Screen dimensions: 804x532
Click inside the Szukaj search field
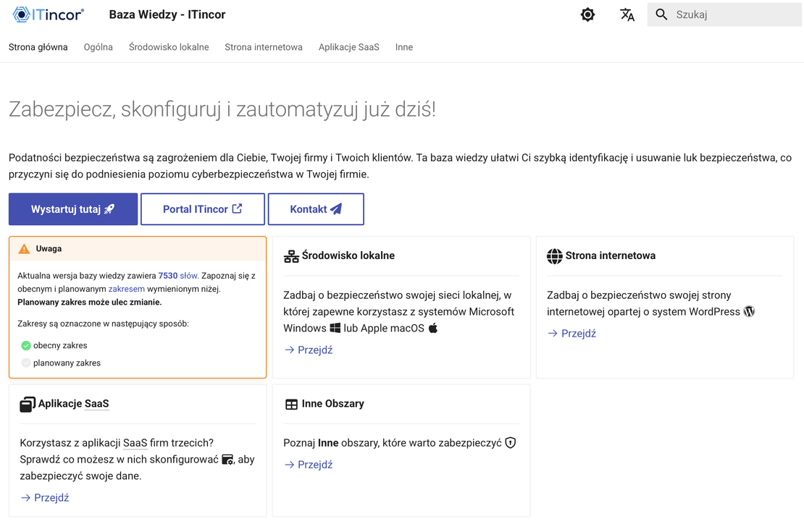tap(724, 14)
